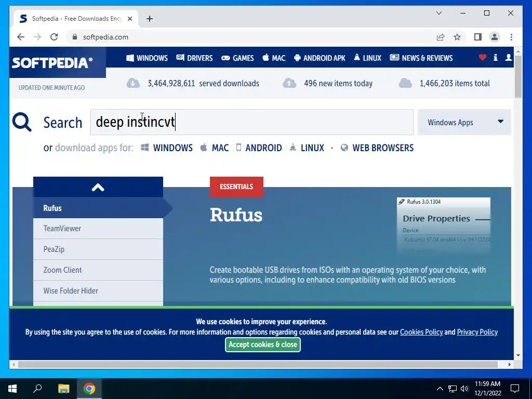
Task: Click the share page icon in address bar
Action: pos(441,37)
